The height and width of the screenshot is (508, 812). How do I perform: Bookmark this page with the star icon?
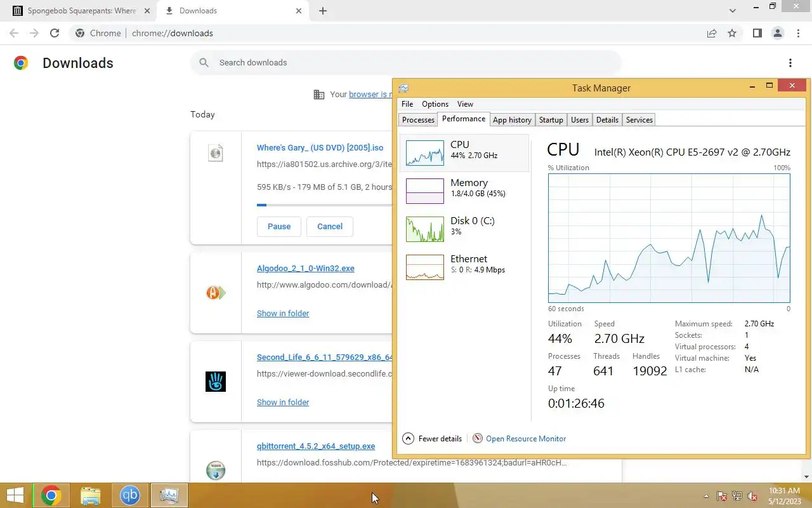(732, 33)
